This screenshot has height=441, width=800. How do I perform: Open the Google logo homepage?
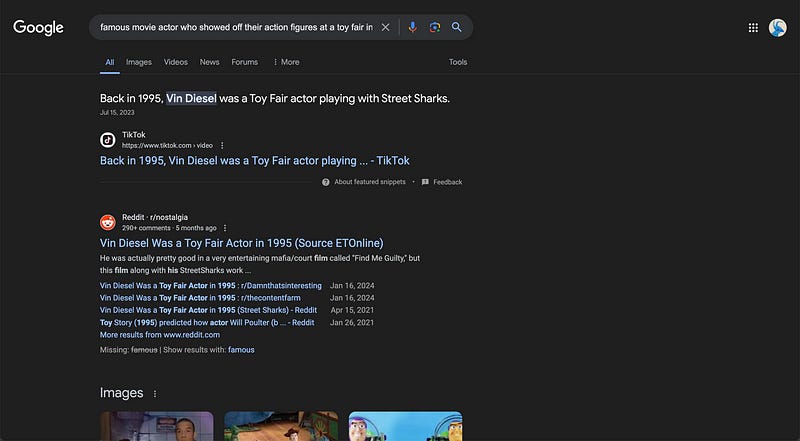[38, 28]
